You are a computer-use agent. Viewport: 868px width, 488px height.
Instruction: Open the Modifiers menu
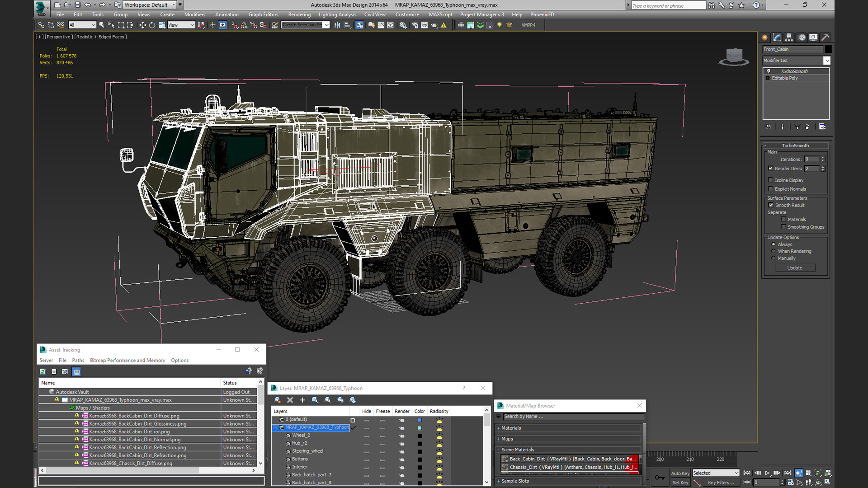[x=195, y=14]
